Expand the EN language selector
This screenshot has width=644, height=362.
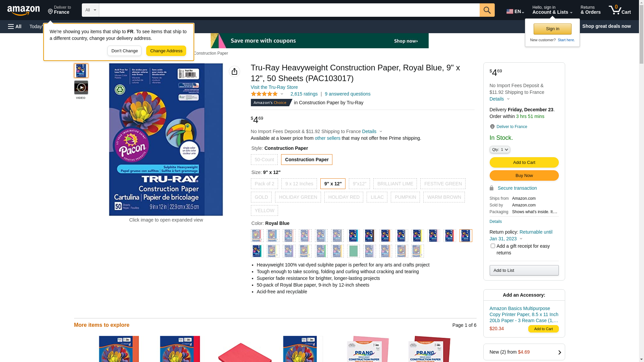(x=515, y=11)
